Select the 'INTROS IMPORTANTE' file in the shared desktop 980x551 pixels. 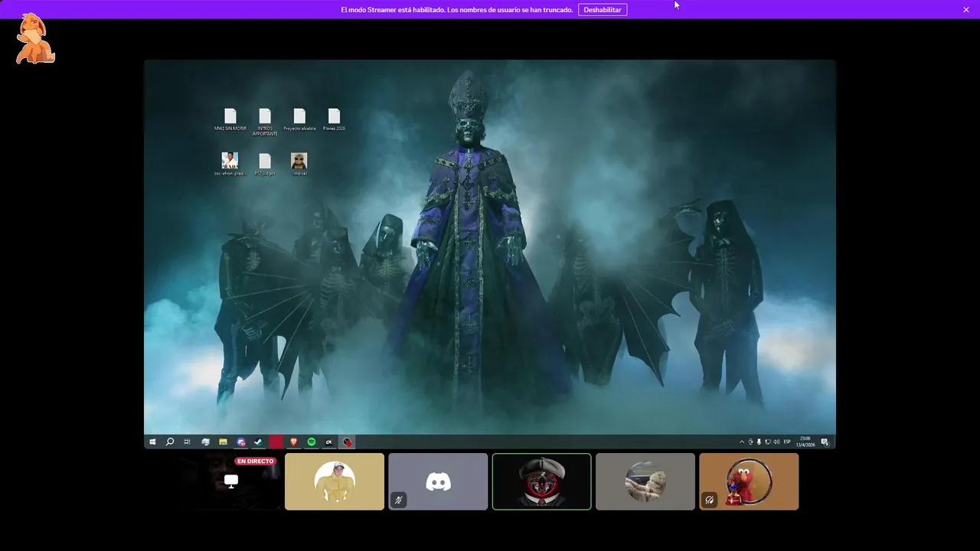click(x=265, y=122)
